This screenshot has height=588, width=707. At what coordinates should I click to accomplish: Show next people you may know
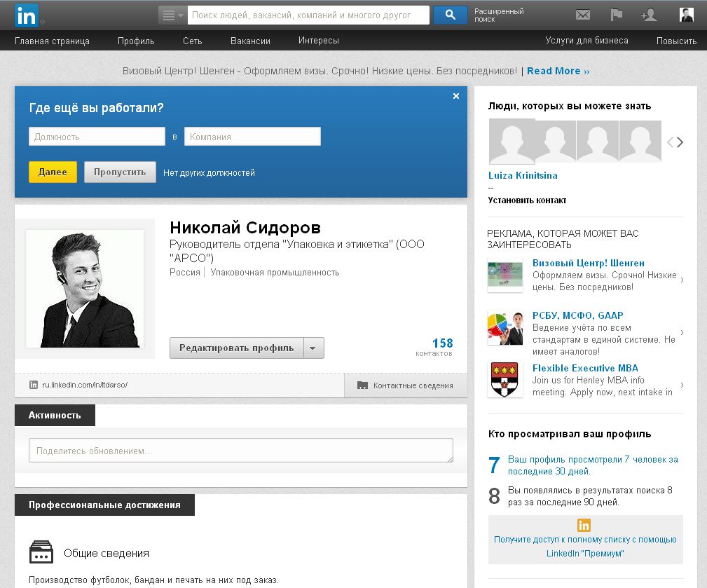coord(680,142)
